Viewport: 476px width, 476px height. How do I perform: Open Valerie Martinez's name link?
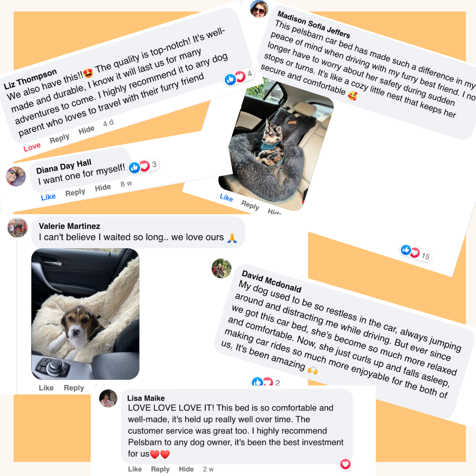[70, 226]
